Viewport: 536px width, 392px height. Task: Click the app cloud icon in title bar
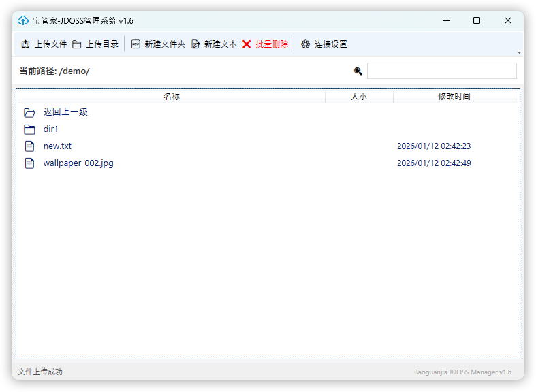[x=23, y=20]
